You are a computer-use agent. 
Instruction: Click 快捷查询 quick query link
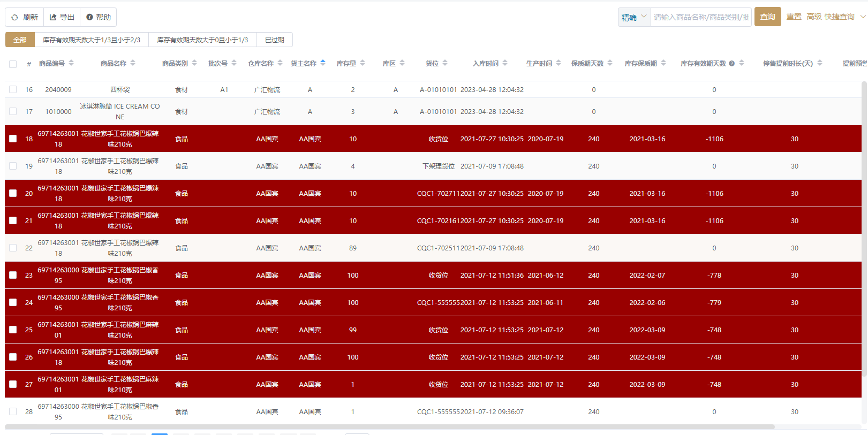coord(840,17)
